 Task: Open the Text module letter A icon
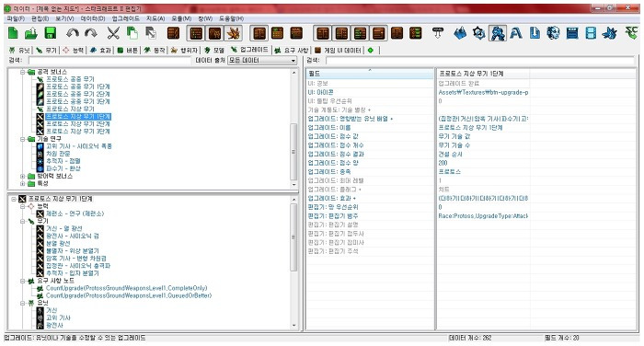[x=516, y=33]
